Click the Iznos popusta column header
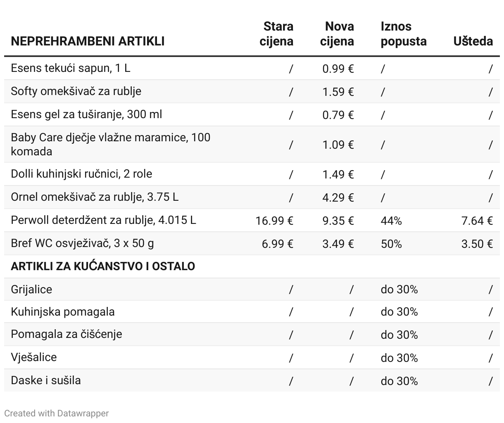 (x=404, y=34)
